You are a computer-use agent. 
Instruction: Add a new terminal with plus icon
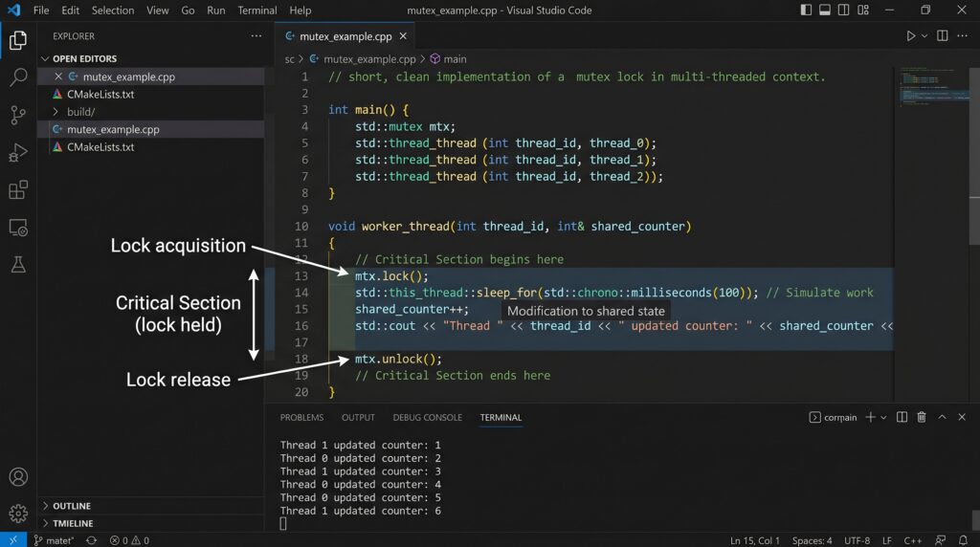point(870,417)
